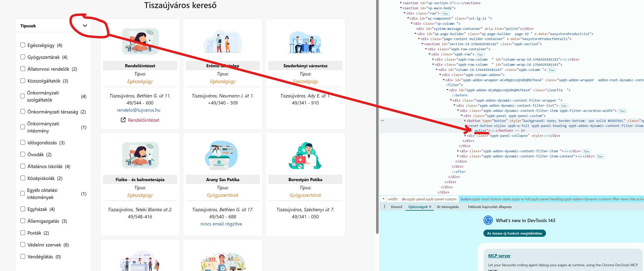Close the Újdonságok drawer tab
Viewport: 644px width, 271px height.
(x=430, y=207)
